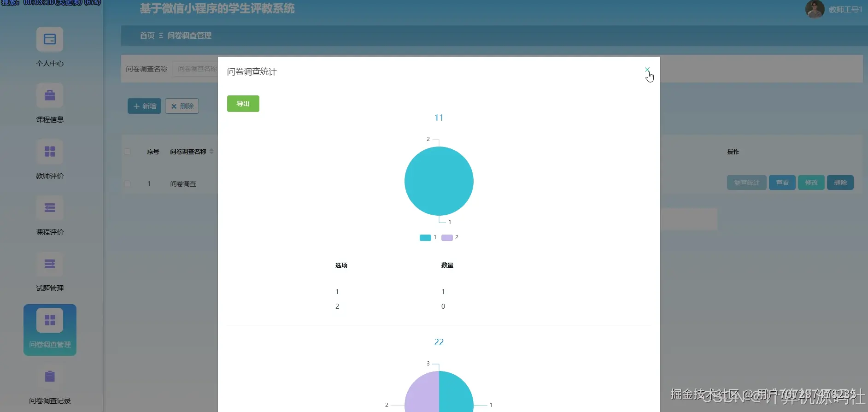Click the 基于微信小程序的学生评教系统 page title
Screen dimensions: 868x412
(x=217, y=8)
